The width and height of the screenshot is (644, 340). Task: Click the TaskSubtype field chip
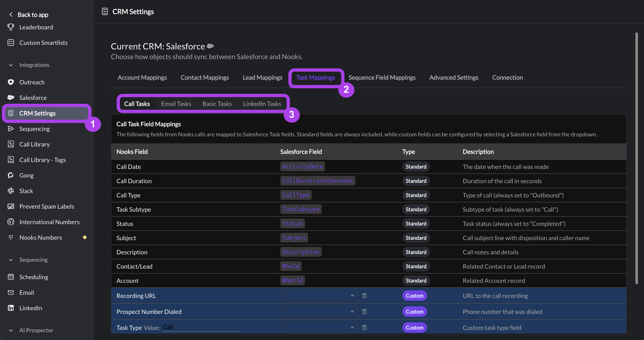(301, 209)
